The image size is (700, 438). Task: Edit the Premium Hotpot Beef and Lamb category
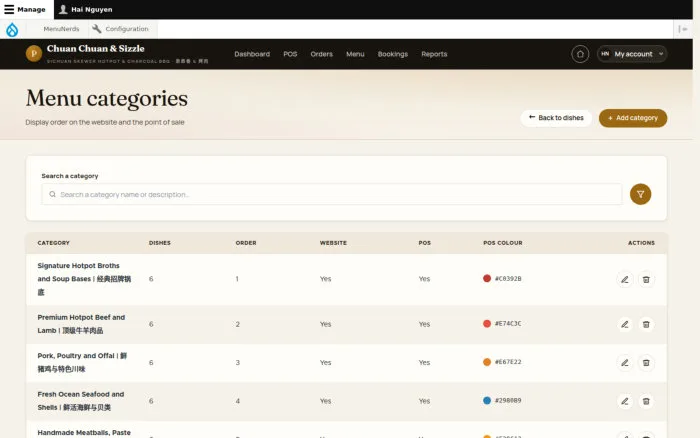pos(625,325)
